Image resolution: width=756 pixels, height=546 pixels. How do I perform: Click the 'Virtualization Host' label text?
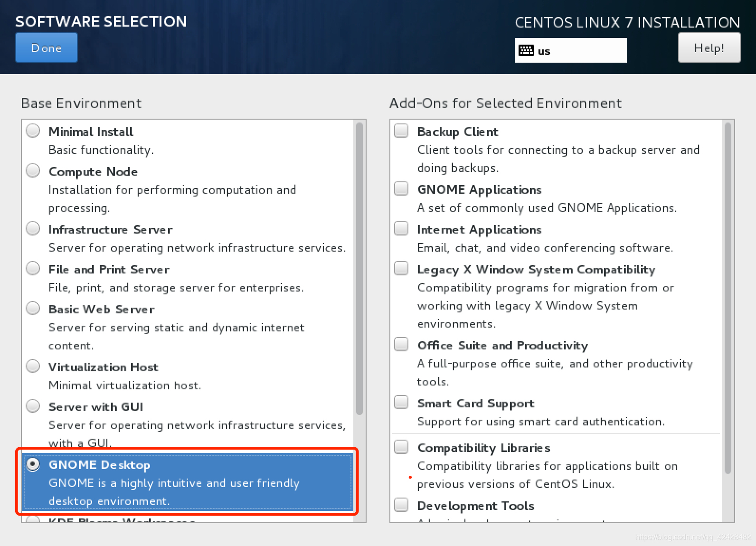tap(104, 367)
